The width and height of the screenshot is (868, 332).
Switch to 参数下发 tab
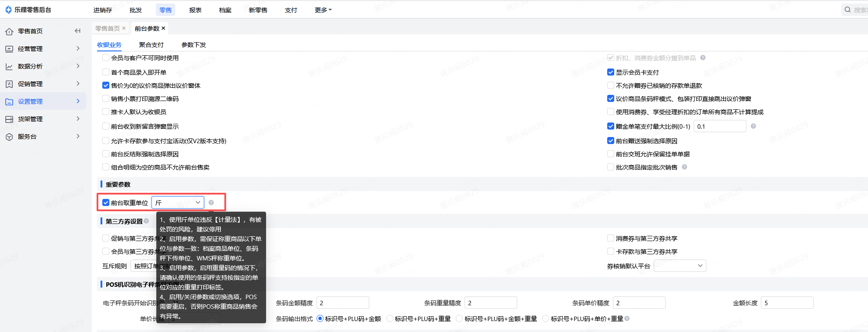[x=194, y=45]
